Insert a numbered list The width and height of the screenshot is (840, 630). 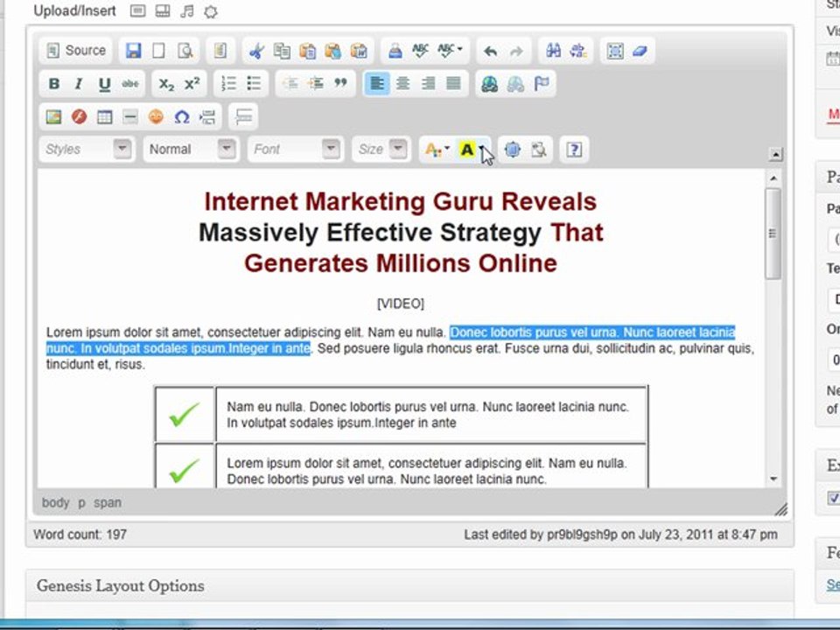pos(228,84)
